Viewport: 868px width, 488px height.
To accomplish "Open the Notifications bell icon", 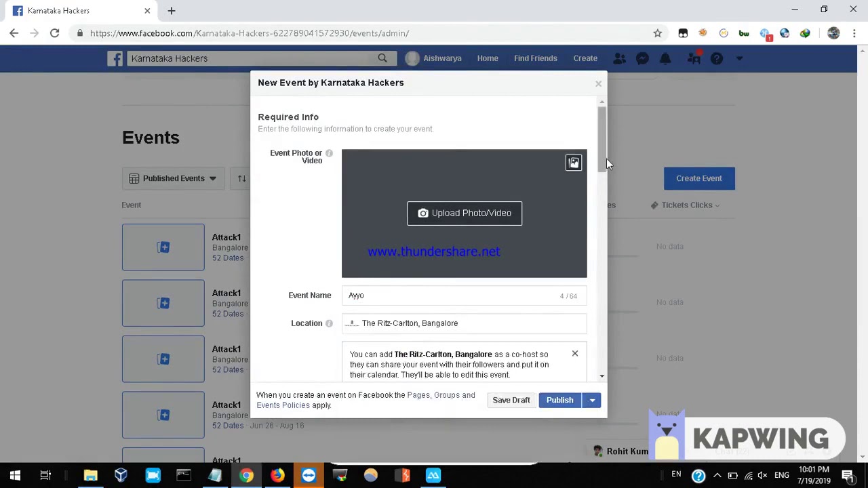I will point(665,58).
